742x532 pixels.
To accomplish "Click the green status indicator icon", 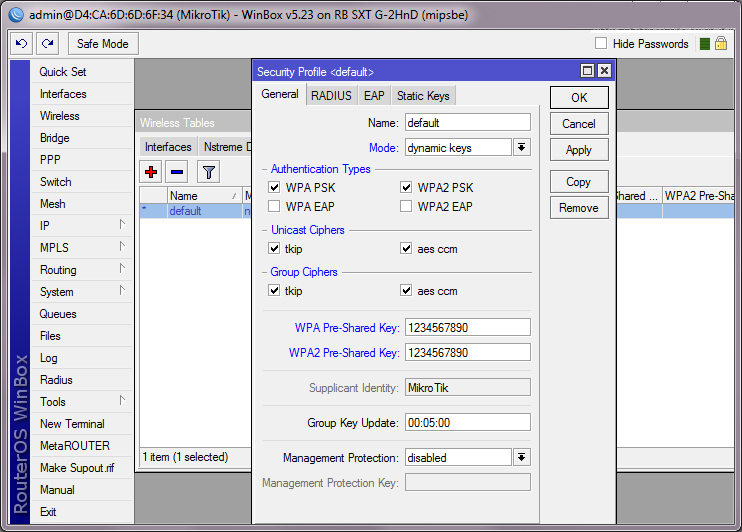I will click(705, 44).
